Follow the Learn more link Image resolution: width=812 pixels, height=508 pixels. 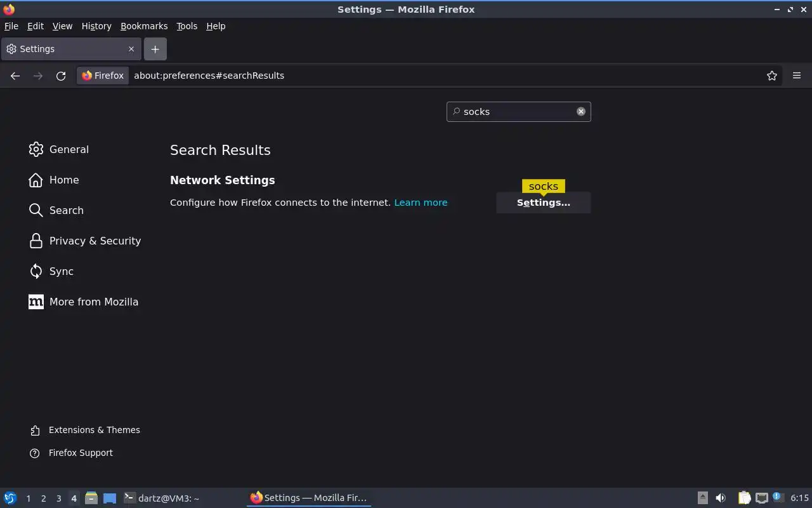click(421, 203)
